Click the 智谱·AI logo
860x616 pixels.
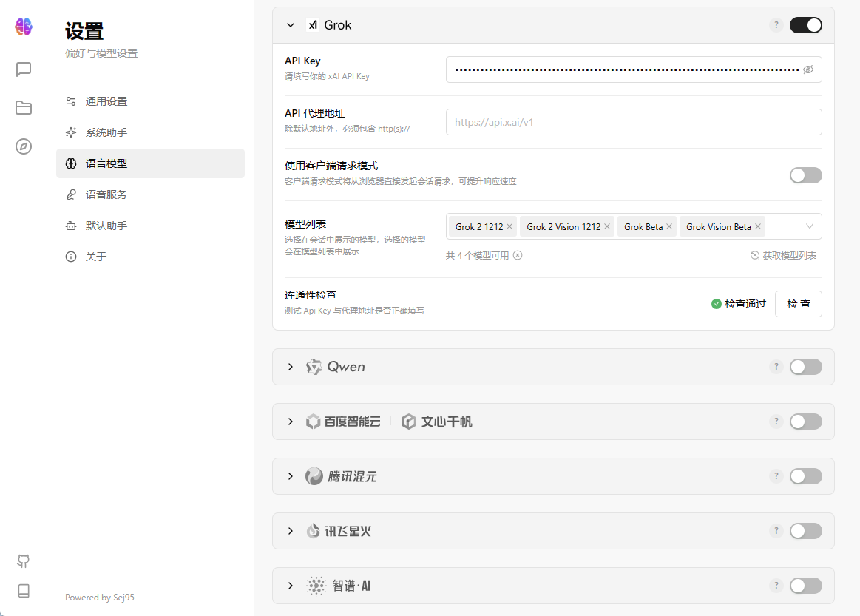(339, 586)
